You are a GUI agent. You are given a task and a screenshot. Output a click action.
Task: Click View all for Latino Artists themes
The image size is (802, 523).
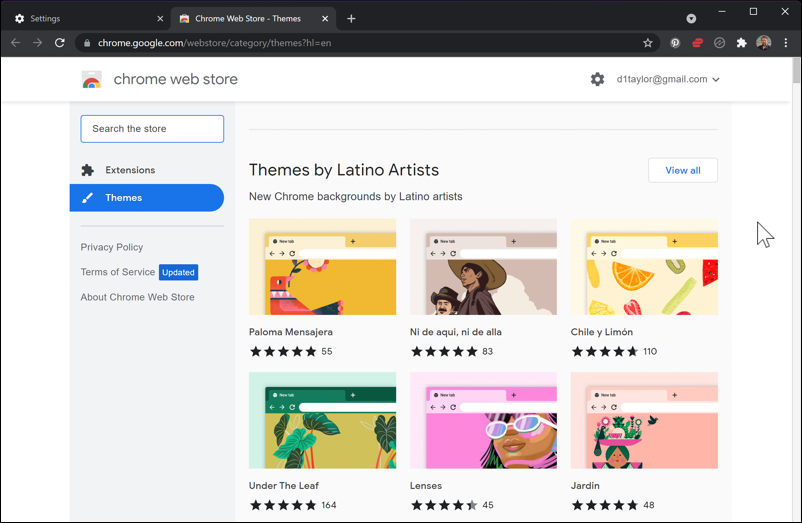(683, 170)
